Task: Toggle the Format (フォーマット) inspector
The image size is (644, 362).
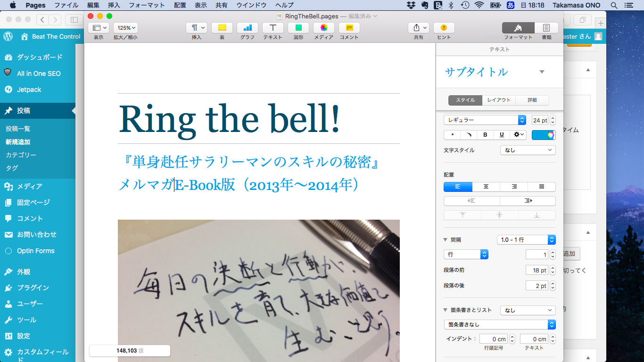Action: pos(518,28)
